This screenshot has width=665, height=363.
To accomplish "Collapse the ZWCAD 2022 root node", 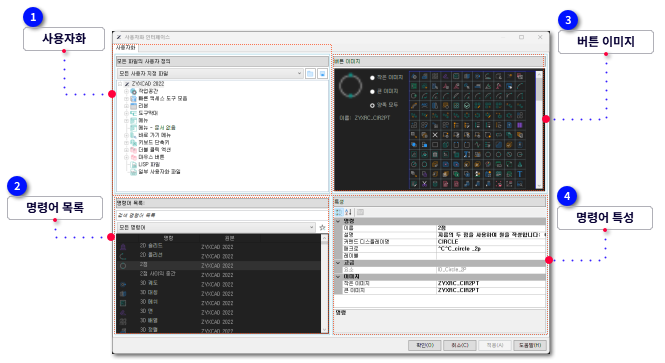I will pyautogui.click(x=120, y=84).
